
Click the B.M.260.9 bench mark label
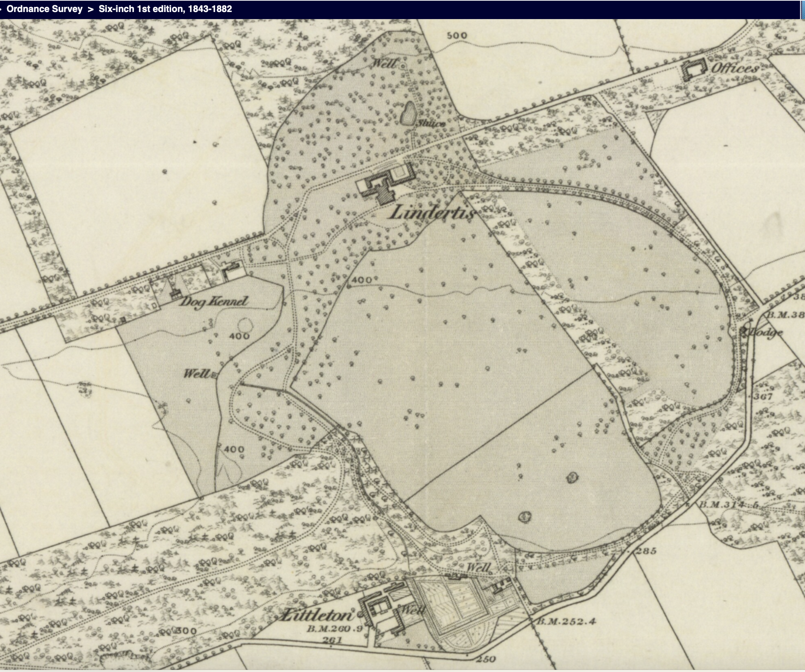click(x=334, y=628)
